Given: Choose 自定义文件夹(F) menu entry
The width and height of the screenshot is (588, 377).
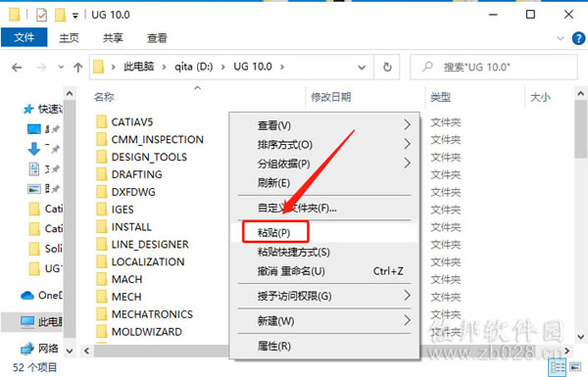Looking at the screenshot, I should point(324,208).
